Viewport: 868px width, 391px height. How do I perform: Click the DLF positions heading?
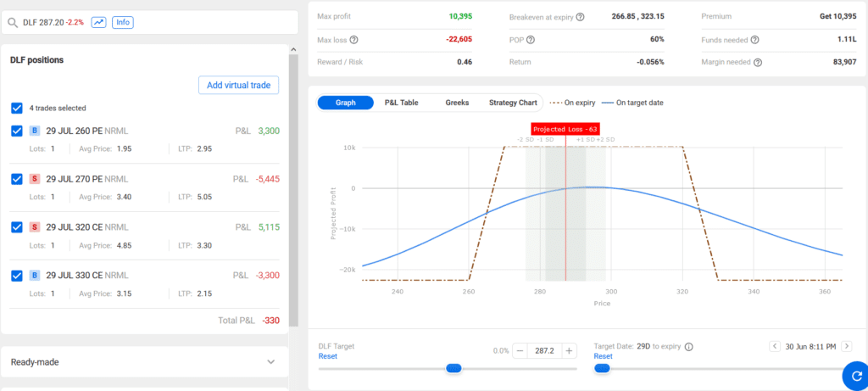(x=36, y=60)
